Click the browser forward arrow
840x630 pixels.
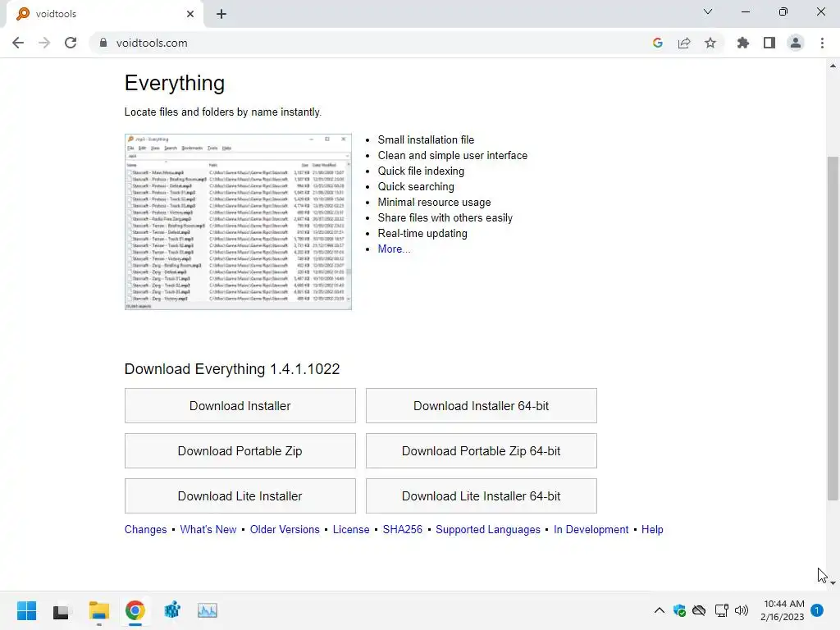(x=44, y=43)
